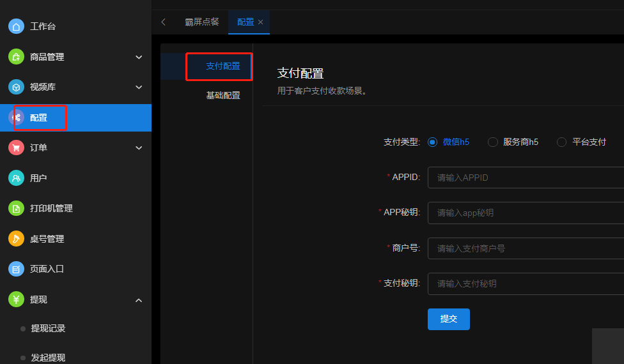
Task: Click the 桌号管理 orange icon
Action: coord(17,239)
